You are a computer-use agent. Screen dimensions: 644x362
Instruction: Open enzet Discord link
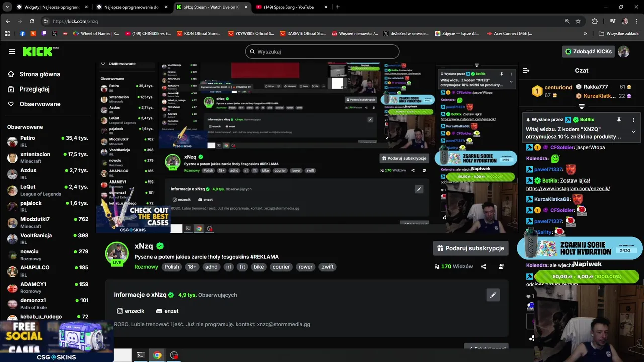tap(167, 311)
